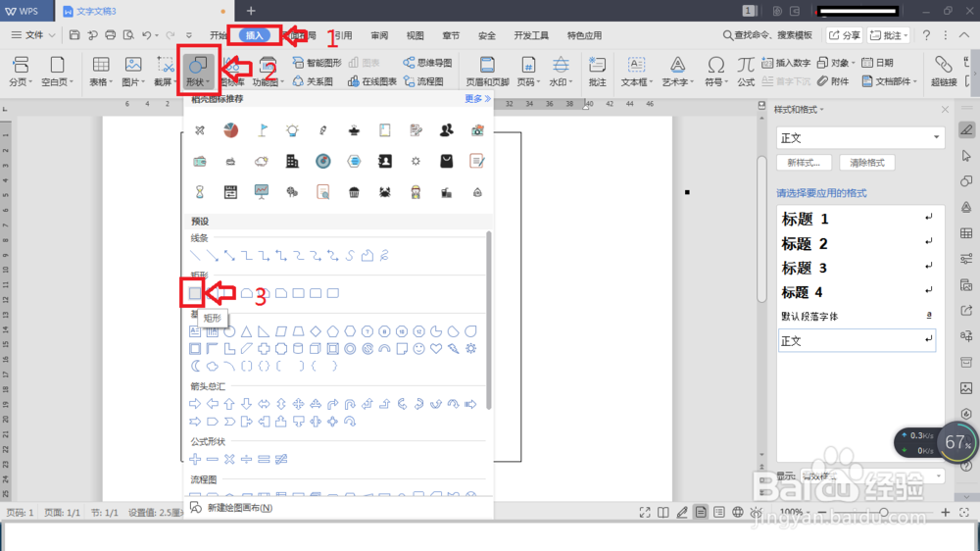Screen dimensions: 980x551
Task: Select the cloud shape
Action: (x=213, y=366)
